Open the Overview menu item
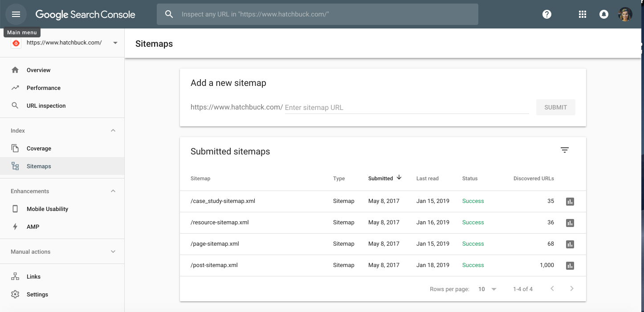 point(62,70)
